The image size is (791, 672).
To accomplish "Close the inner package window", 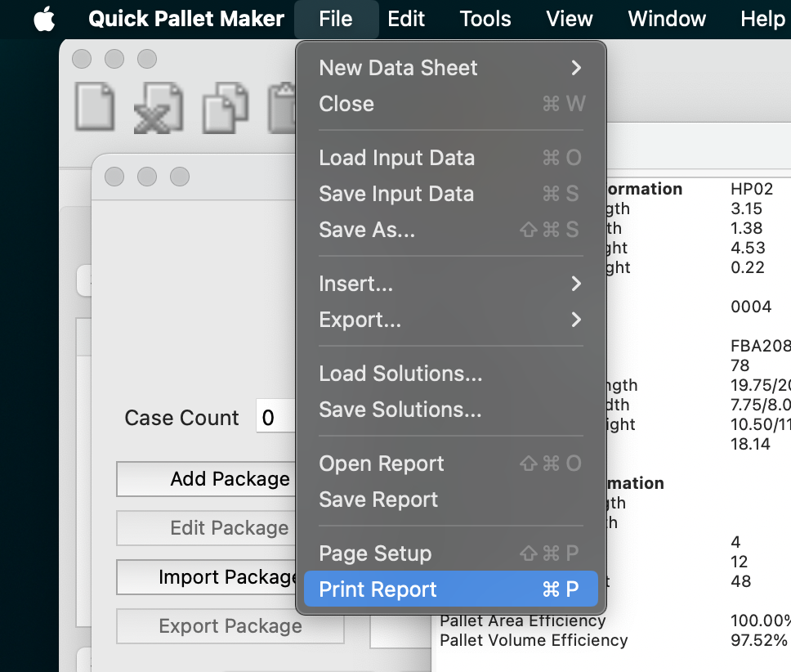I will 114,177.
